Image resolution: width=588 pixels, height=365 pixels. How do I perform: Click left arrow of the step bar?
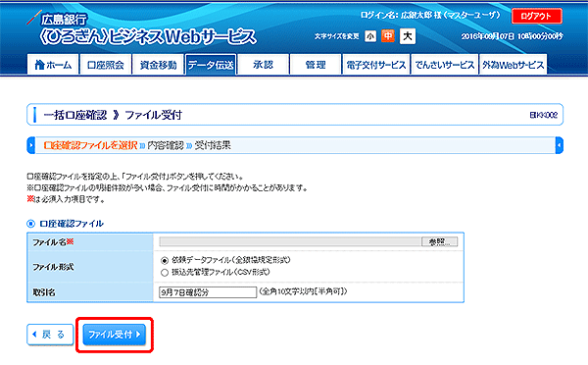click(x=31, y=145)
